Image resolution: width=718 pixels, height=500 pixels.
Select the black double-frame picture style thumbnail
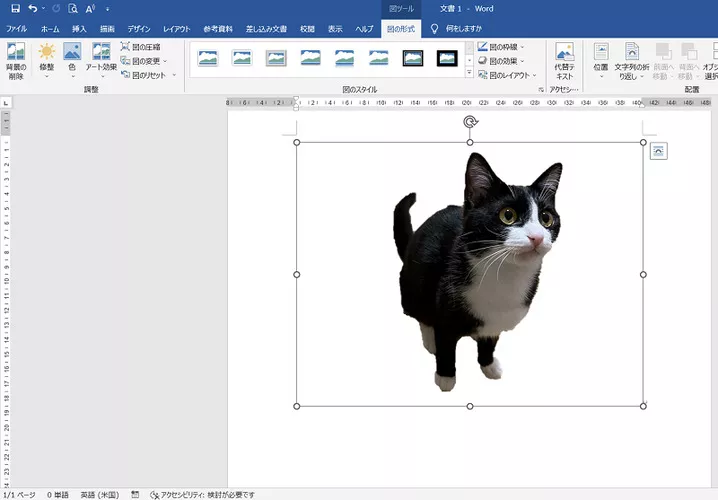413,59
